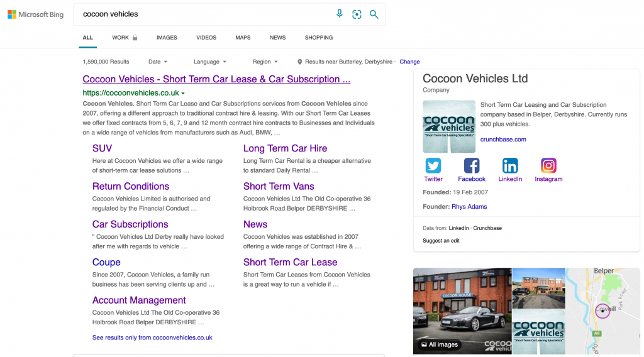Screen dimensions: 644x357
Task: Open Cocoon Vehicles Short Term Car Lease result title
Action: coord(216,79)
